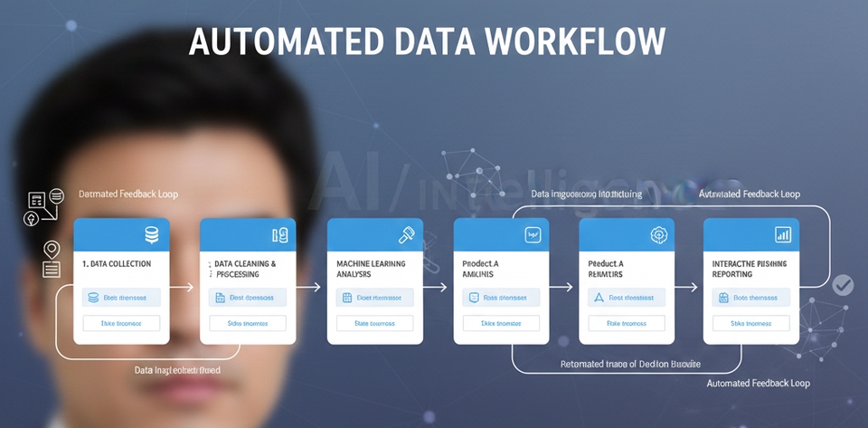Click the lightbulb icon at far left
Image resolution: width=868 pixels, height=428 pixels.
(x=32, y=218)
